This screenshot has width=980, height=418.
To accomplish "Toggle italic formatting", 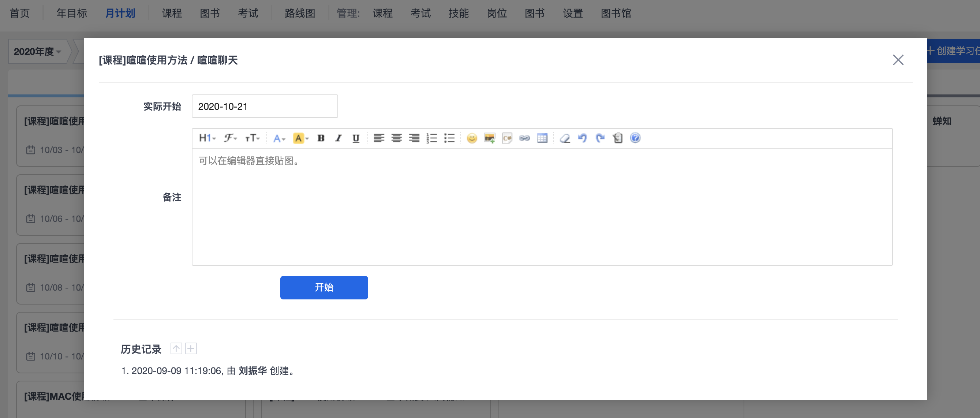I will [338, 138].
